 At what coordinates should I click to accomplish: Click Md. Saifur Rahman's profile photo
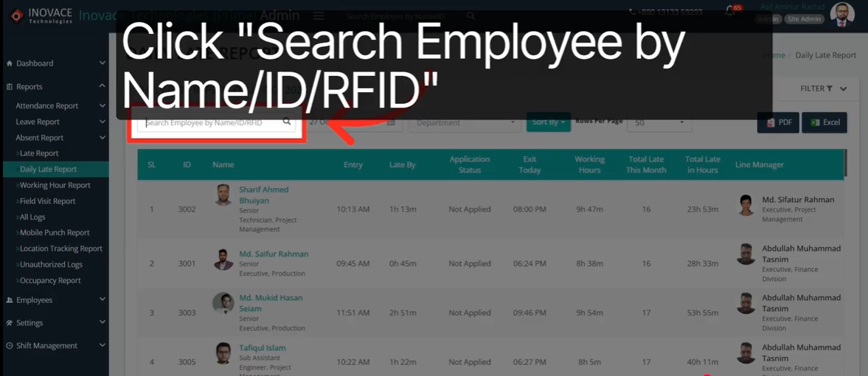[x=223, y=260]
